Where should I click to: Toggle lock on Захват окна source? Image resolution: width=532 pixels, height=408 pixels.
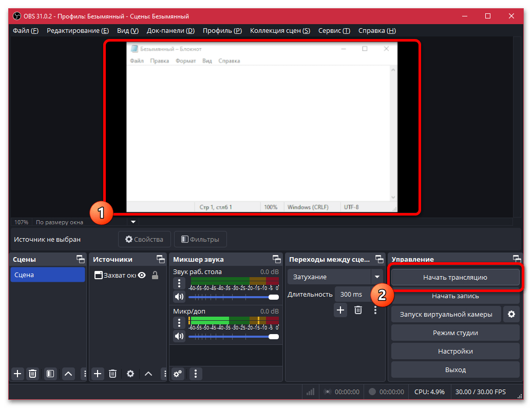tap(155, 275)
